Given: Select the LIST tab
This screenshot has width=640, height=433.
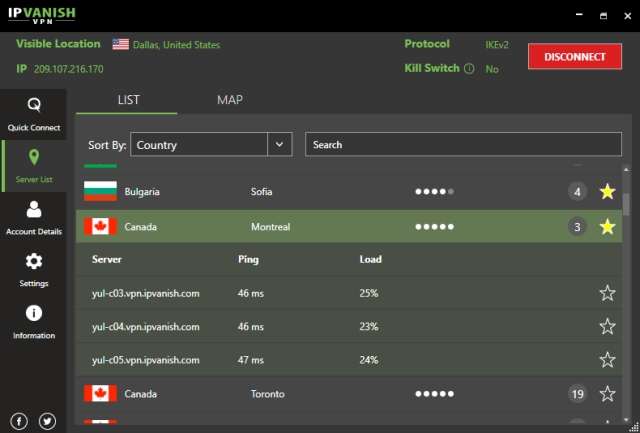Looking at the screenshot, I should tap(128, 100).
